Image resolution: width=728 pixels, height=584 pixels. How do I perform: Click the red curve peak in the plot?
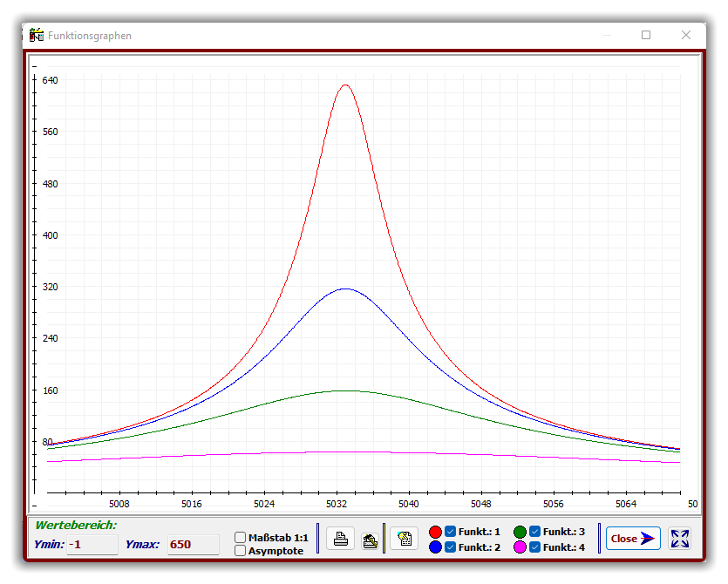click(x=345, y=85)
